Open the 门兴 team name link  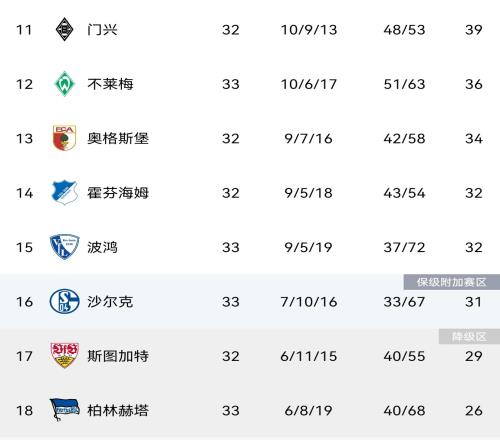(102, 30)
